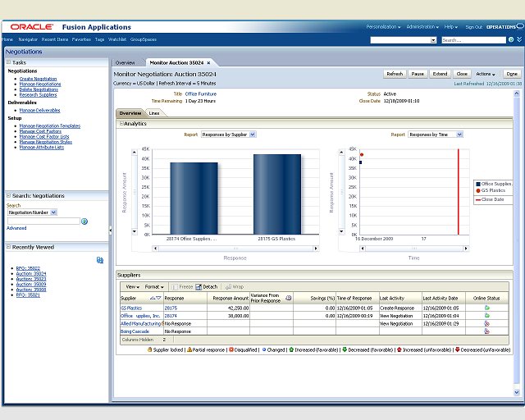525x420 pixels.
Task: Click down arrow of the main page scrollbar
Action: (x=517, y=393)
